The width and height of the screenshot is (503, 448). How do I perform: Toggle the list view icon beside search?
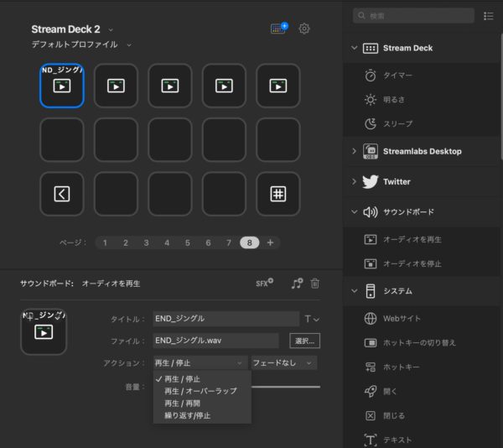tap(489, 15)
